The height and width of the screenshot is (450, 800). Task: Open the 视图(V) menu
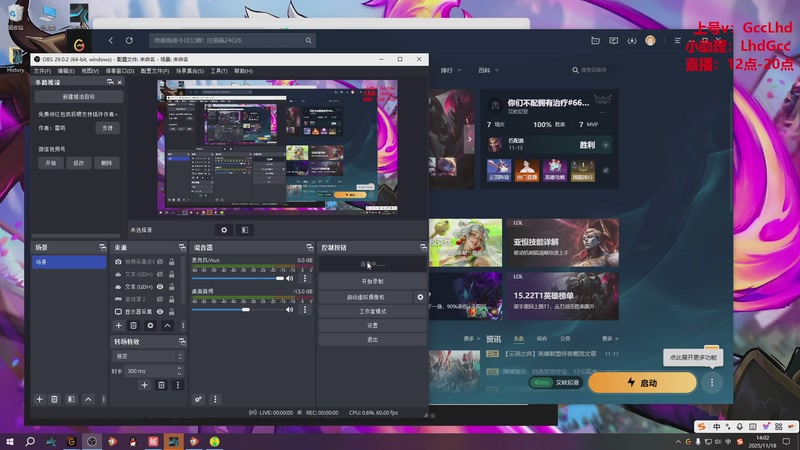[x=90, y=71]
